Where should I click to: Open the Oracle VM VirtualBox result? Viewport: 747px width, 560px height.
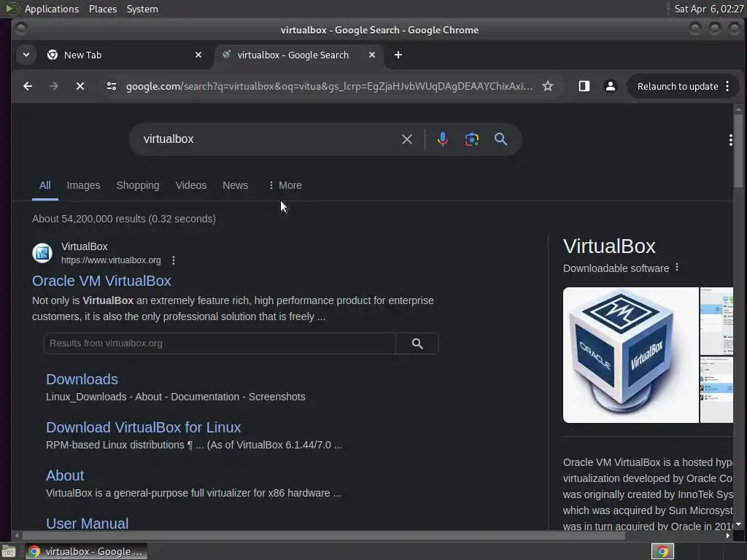(x=101, y=281)
